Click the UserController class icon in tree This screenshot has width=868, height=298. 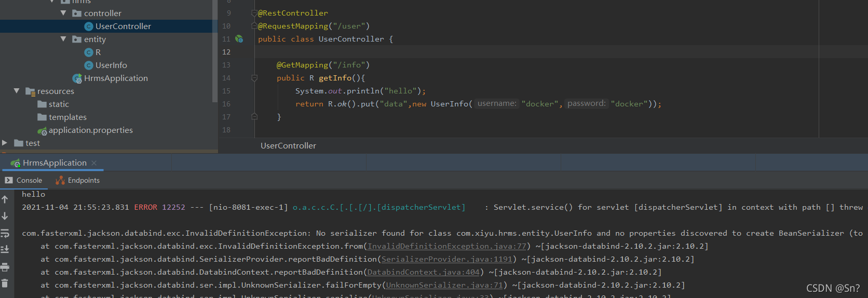point(89,26)
